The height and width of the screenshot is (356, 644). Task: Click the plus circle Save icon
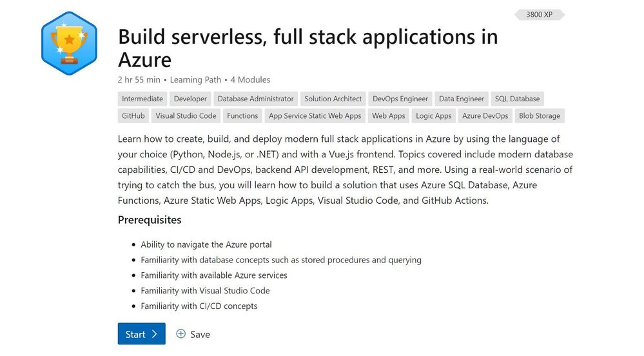[x=181, y=334]
